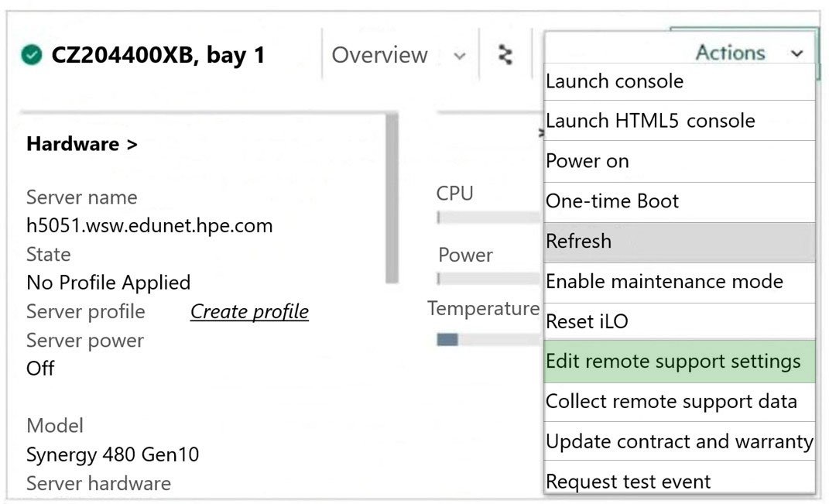Click the green OK status icon
This screenshot has height=504, width=829.
32,55
